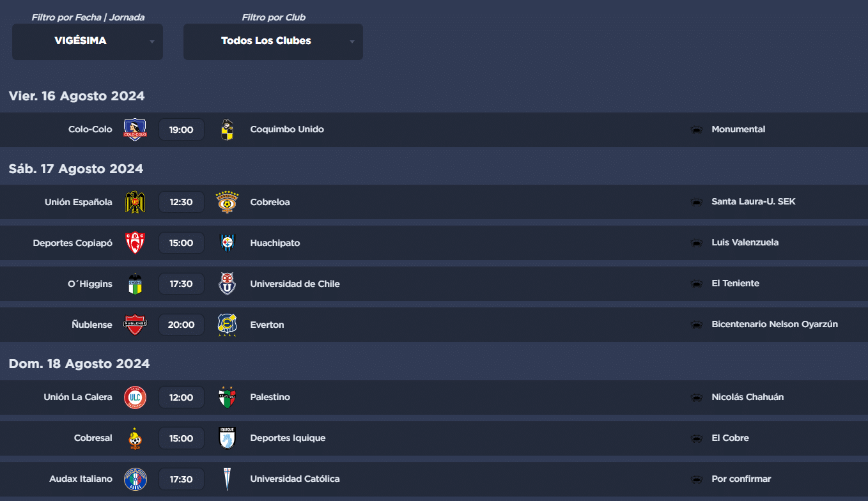The width and height of the screenshot is (868, 501).
Task: Click the Colo-Colo club crest
Action: click(x=135, y=130)
